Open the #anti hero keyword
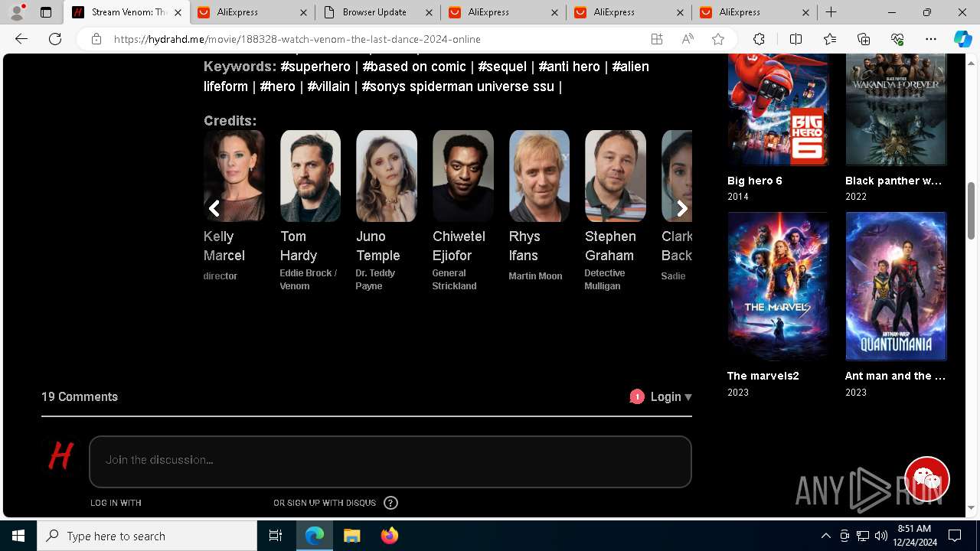The image size is (980, 551). pyautogui.click(x=569, y=67)
